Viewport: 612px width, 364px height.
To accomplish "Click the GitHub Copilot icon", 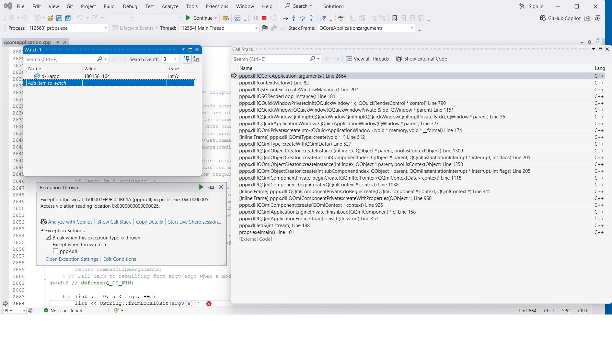I will point(543,18).
